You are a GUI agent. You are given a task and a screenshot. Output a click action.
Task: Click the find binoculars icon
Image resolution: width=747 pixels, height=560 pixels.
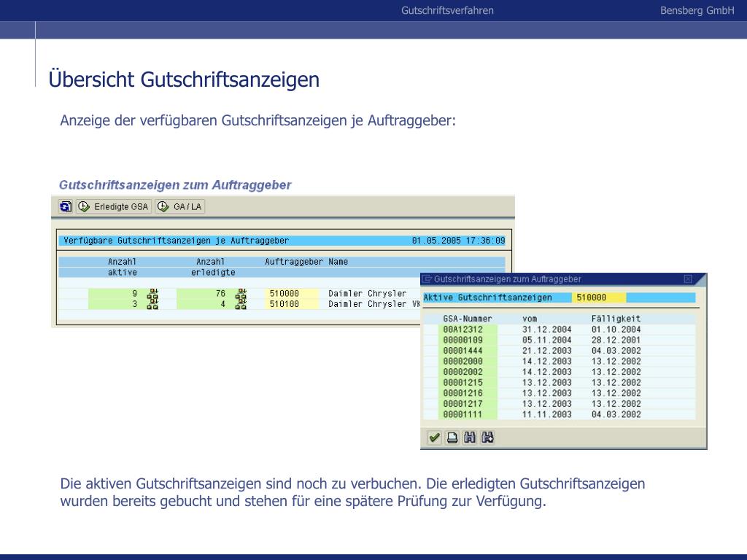[470, 437]
